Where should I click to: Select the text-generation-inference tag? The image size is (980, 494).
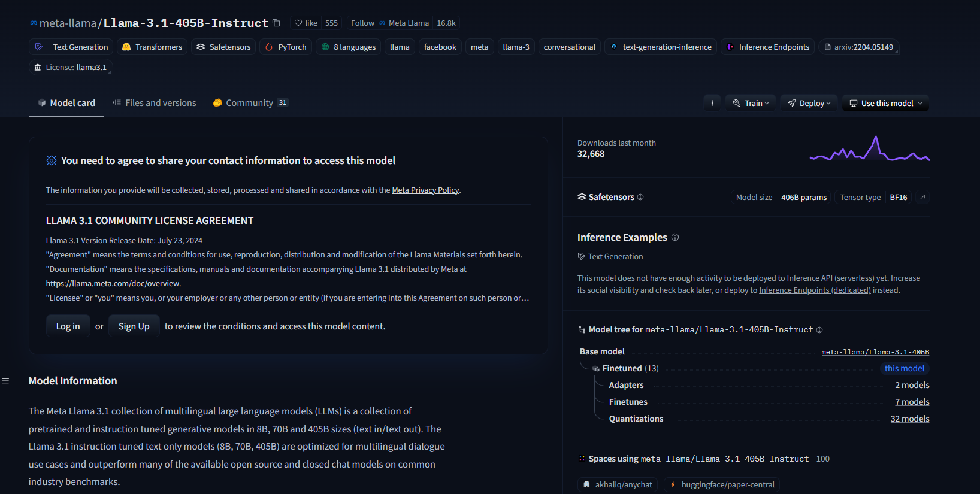tap(661, 47)
